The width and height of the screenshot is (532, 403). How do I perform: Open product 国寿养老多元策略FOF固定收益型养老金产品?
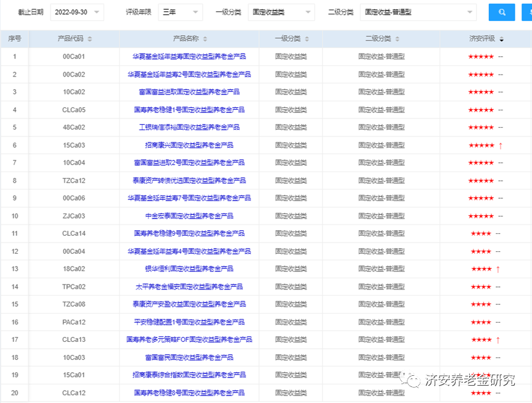pos(189,339)
